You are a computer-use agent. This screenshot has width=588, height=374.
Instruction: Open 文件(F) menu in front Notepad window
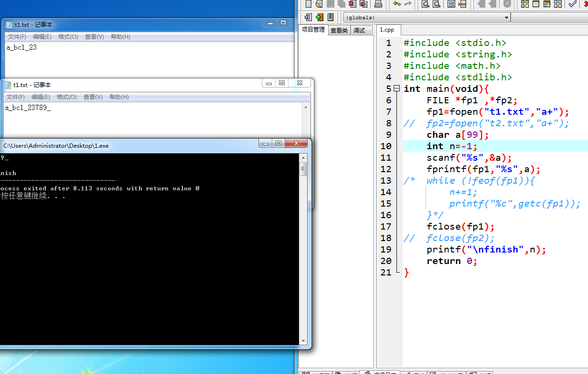point(16,97)
